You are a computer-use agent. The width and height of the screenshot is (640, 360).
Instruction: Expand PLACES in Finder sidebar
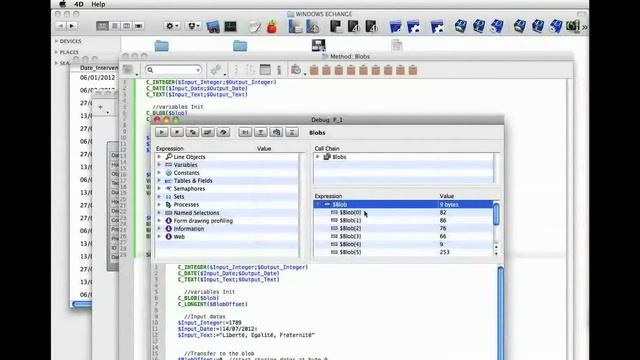point(56,52)
